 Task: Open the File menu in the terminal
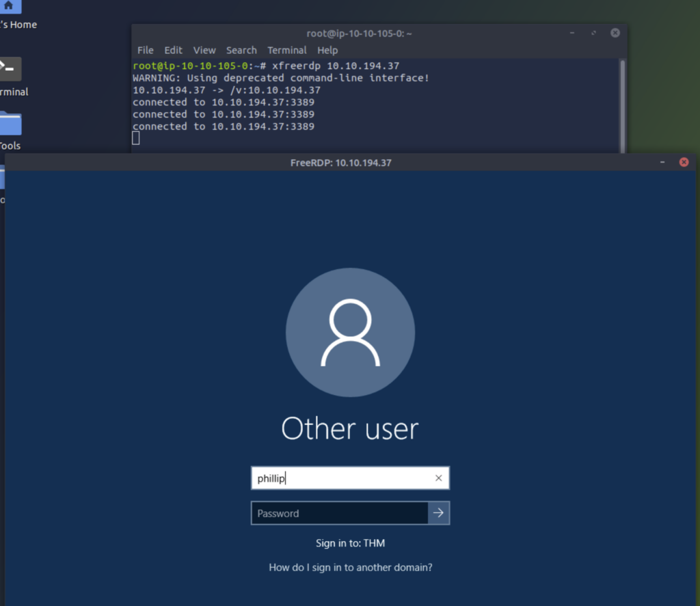coord(145,50)
